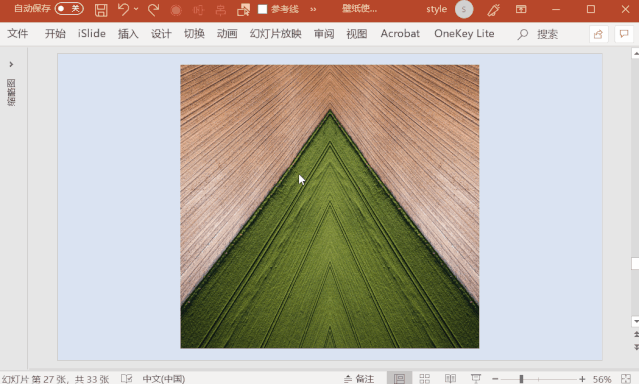Screen dimensions: 639x384
Task: Open the 动画 animations tab
Action: (x=227, y=34)
